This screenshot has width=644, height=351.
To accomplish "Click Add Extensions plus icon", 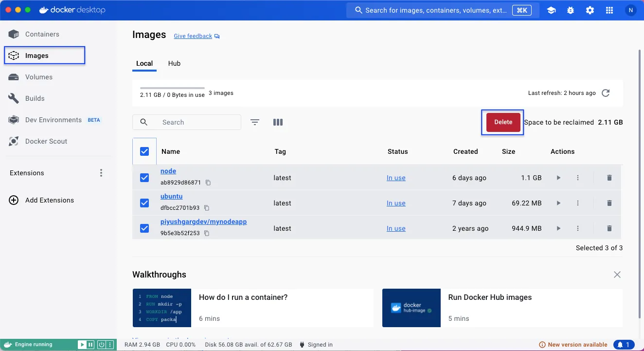I will tap(14, 200).
